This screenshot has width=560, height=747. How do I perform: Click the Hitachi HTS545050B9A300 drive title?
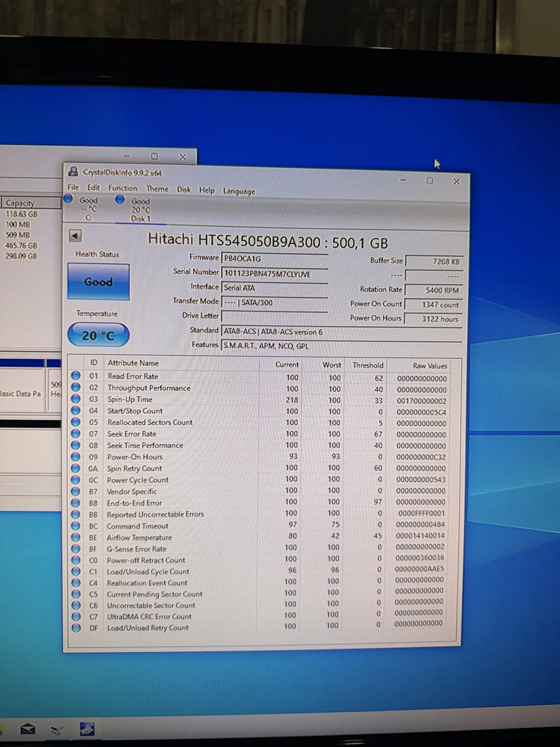coord(268,240)
